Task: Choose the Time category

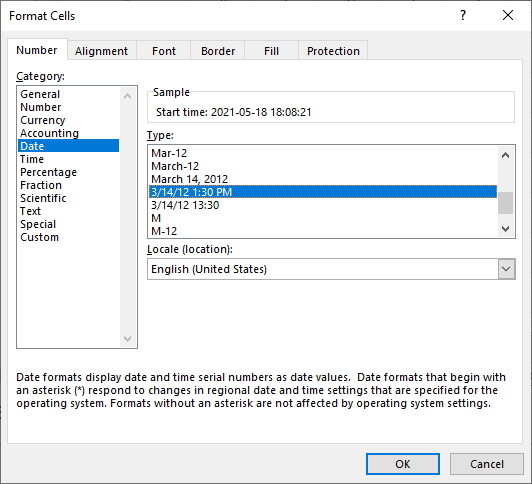Action: [x=32, y=159]
